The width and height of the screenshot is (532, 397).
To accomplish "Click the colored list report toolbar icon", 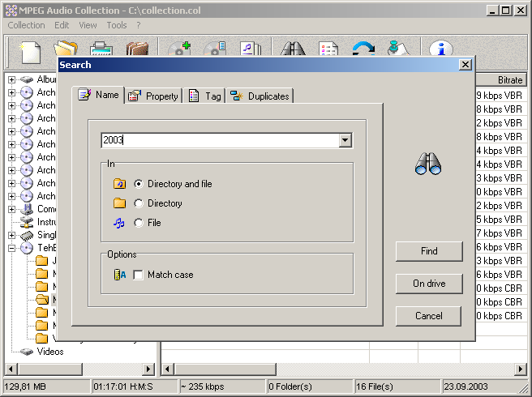I will (x=328, y=49).
